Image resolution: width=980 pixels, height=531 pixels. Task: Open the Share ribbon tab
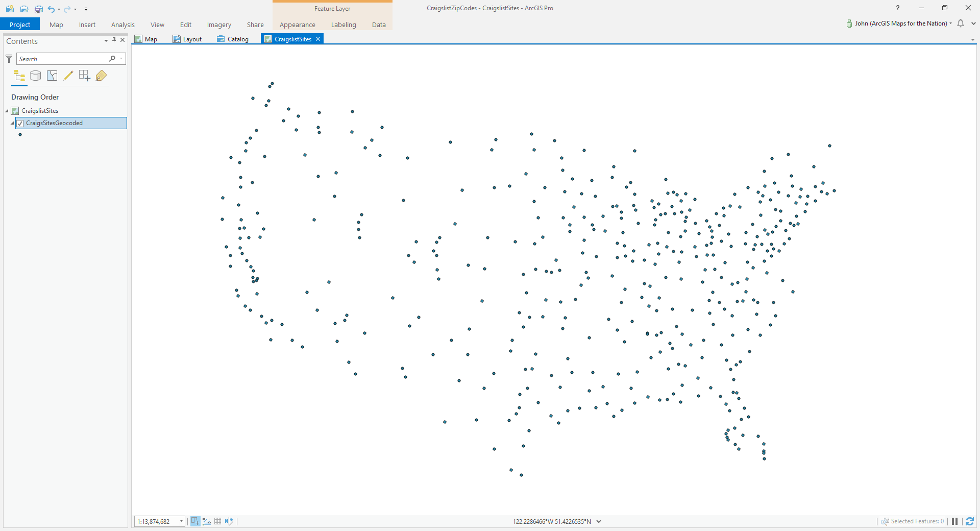(255, 25)
